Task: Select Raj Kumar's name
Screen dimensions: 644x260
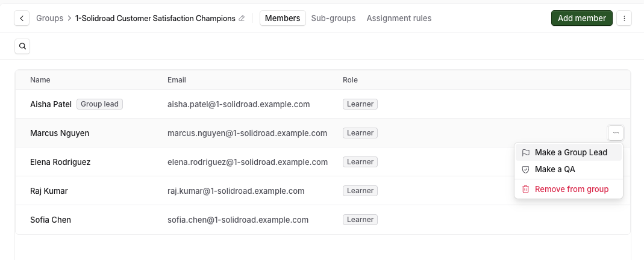Action: 49,191
